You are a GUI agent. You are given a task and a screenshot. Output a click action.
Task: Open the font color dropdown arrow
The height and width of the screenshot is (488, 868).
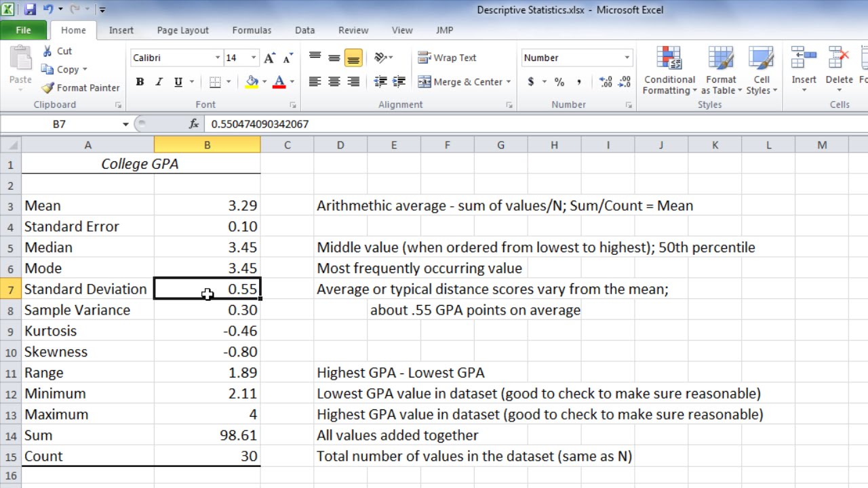pos(292,82)
